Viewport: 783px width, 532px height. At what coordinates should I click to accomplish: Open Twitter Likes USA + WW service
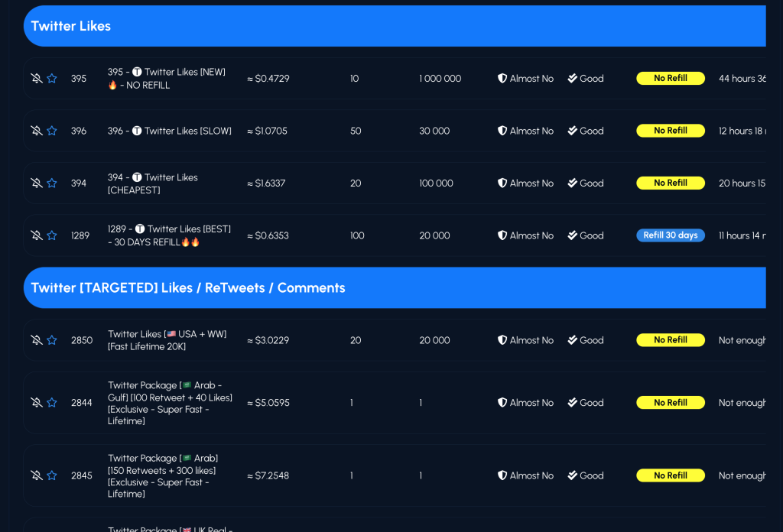click(167, 340)
